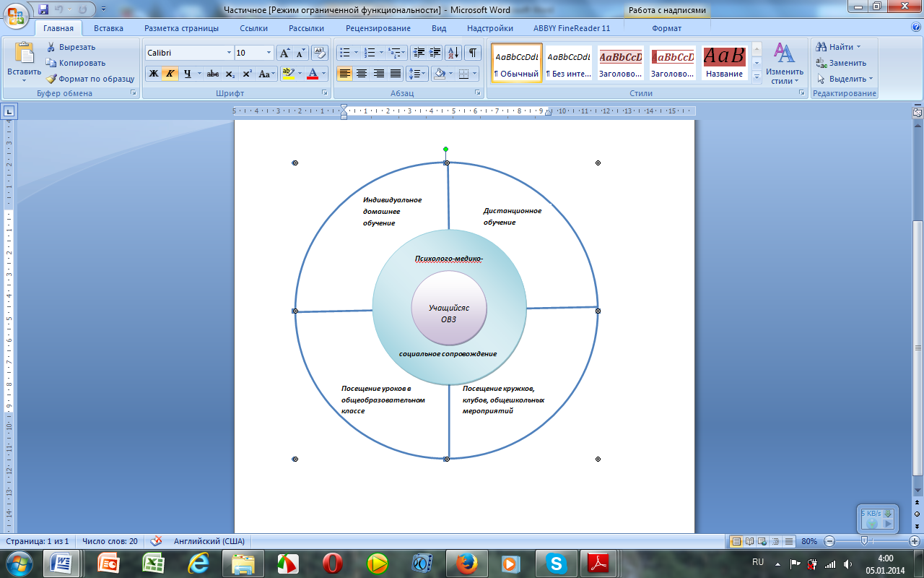
Task: Click the Copy (Копировать) command
Action: [x=75, y=63]
